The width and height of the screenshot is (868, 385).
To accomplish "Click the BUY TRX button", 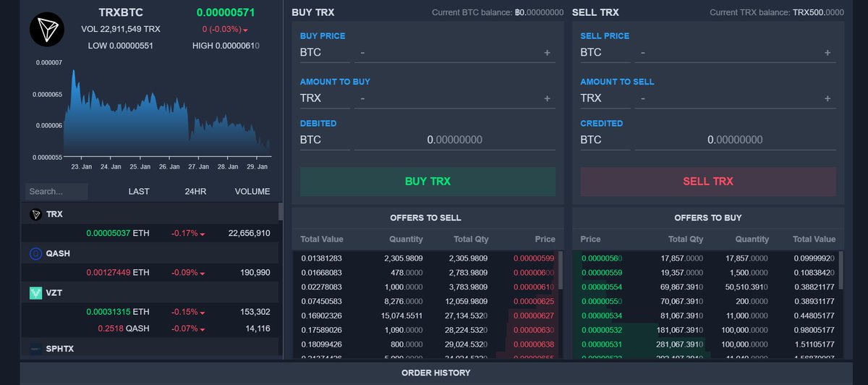I will (427, 182).
